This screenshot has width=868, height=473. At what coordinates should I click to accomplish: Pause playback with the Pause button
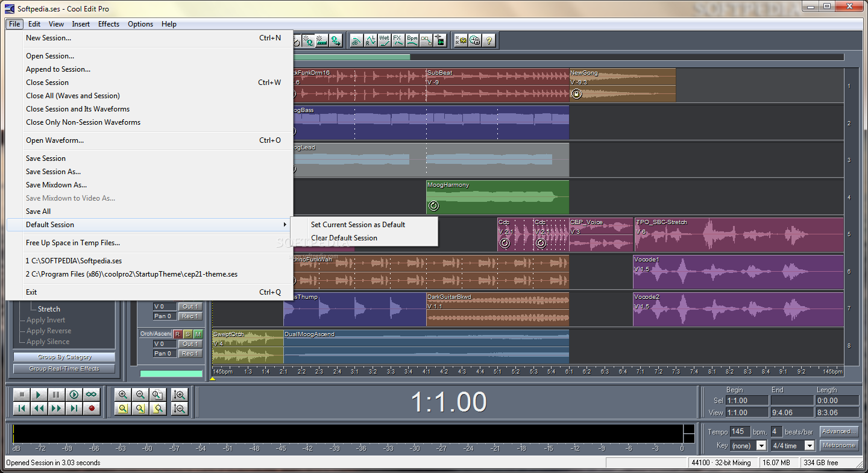coord(56,395)
